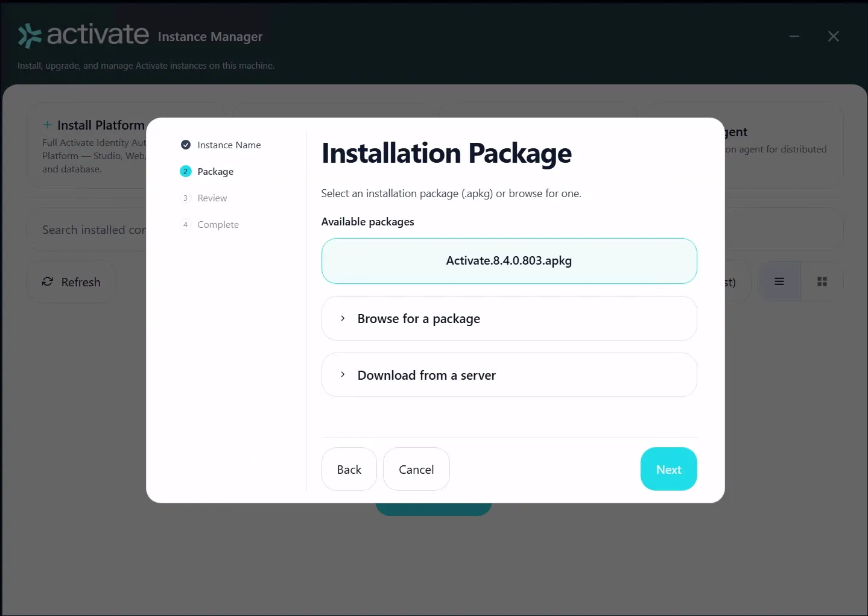Minimize the Instance Manager window
The height and width of the screenshot is (616, 868).
click(x=794, y=36)
